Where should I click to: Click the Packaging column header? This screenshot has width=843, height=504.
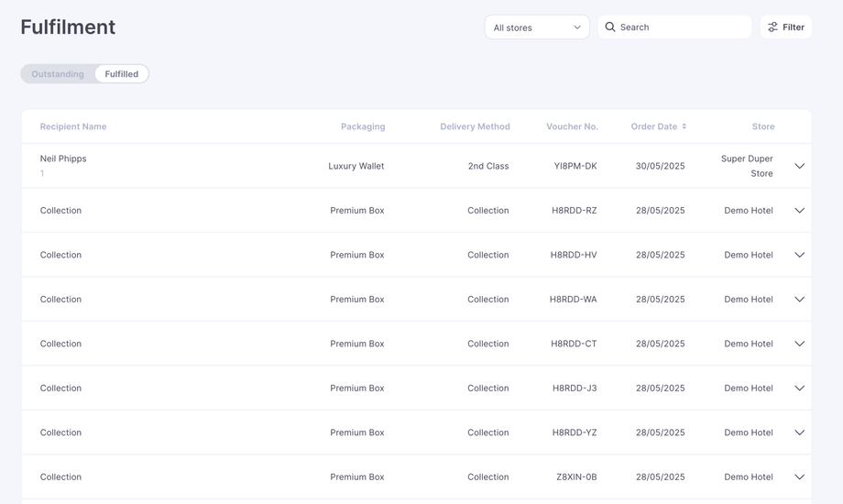point(363,126)
